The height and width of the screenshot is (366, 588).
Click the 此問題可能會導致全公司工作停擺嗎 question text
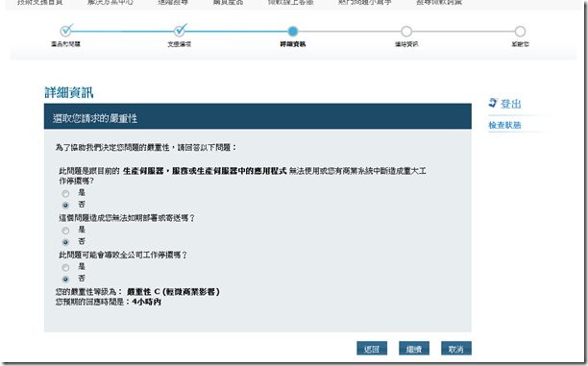coord(123,255)
